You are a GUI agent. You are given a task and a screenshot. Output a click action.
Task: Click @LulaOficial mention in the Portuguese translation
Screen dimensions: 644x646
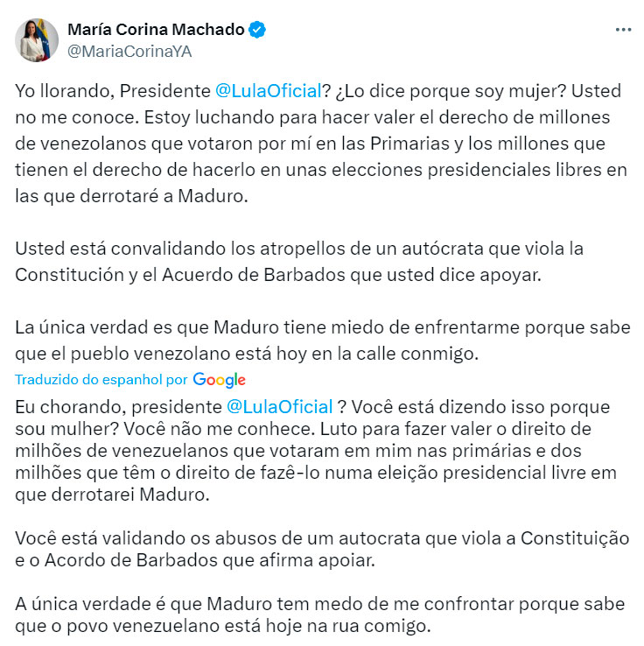279,407
